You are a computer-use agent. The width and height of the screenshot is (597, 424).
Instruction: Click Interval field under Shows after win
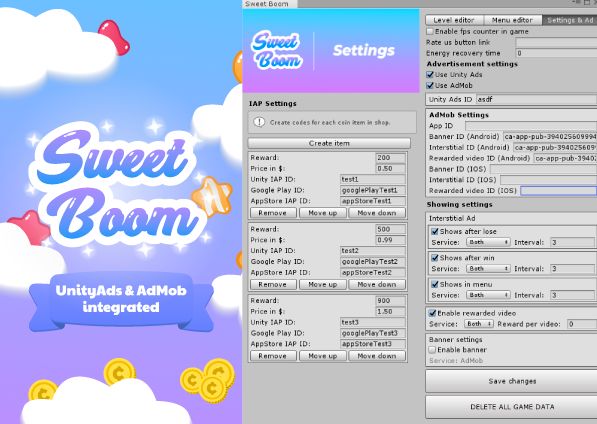point(572,269)
